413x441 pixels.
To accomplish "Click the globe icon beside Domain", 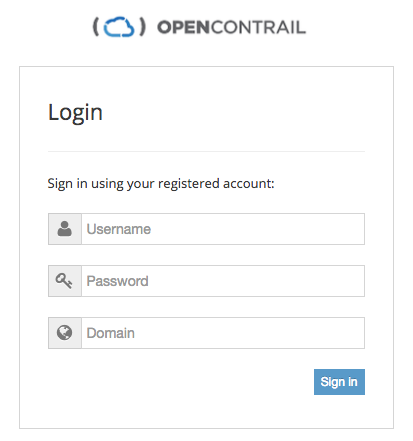I will pyautogui.click(x=64, y=333).
